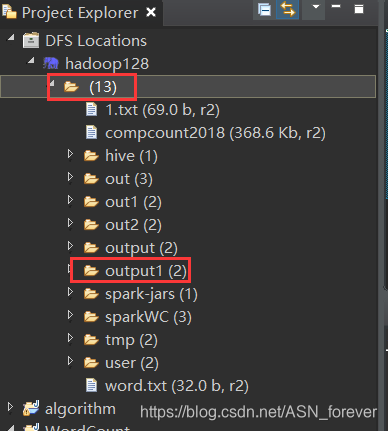Close the Project Explorer tab

click(151, 13)
